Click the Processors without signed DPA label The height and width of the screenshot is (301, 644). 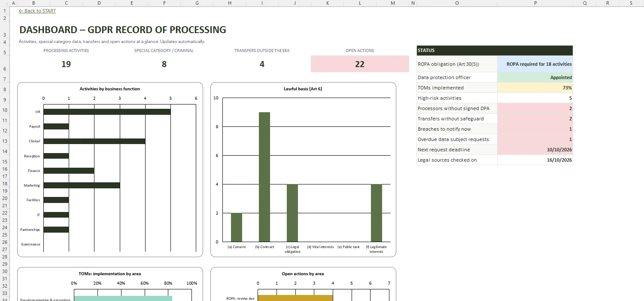point(453,108)
